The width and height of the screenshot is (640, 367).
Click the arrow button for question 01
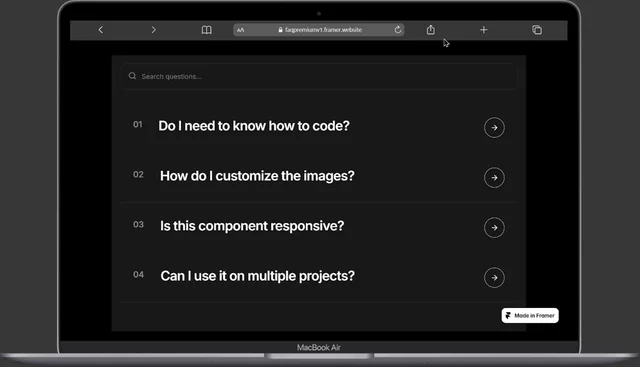coord(494,128)
